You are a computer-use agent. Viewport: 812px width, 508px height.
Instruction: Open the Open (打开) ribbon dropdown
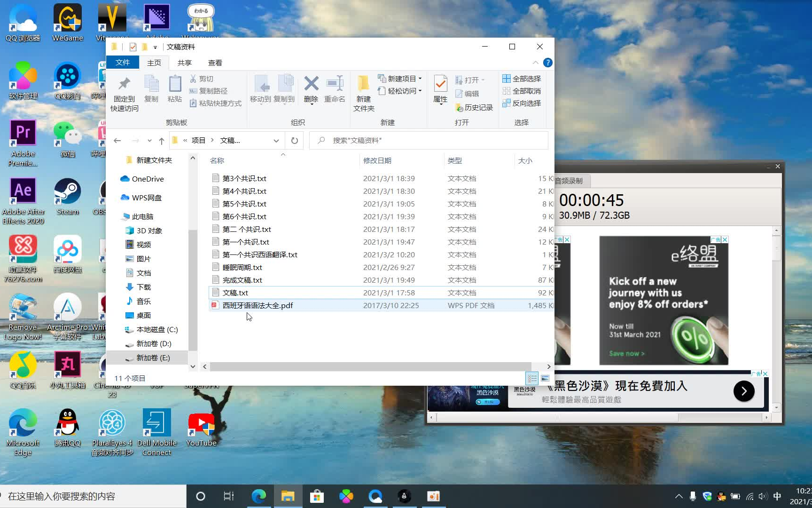tap(470, 80)
